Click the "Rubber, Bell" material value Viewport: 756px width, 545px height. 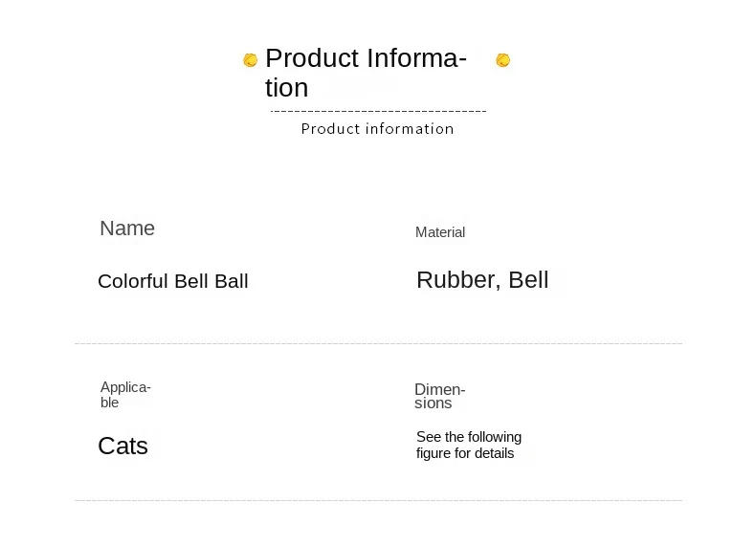point(482,280)
